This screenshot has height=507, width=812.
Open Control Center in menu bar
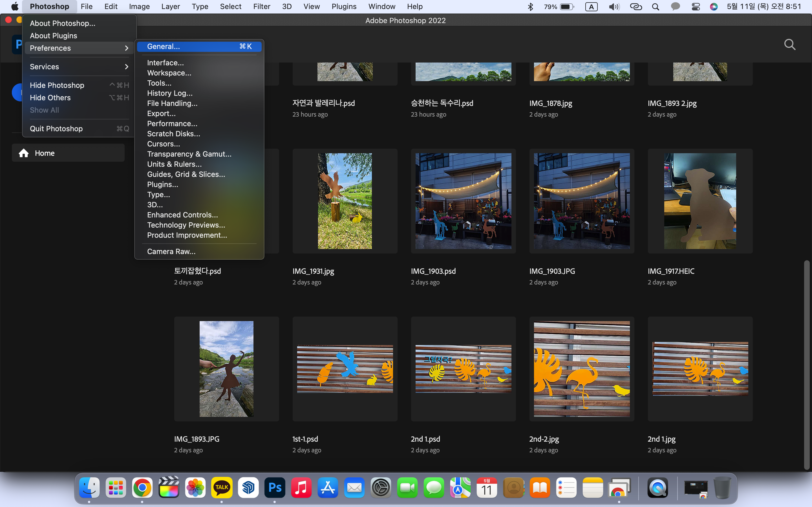(x=696, y=7)
